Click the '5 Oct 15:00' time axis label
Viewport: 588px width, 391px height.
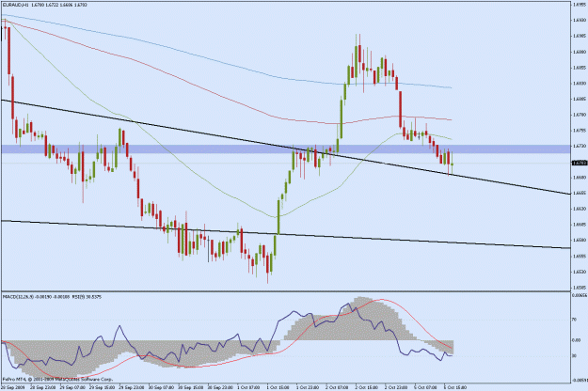455,387
